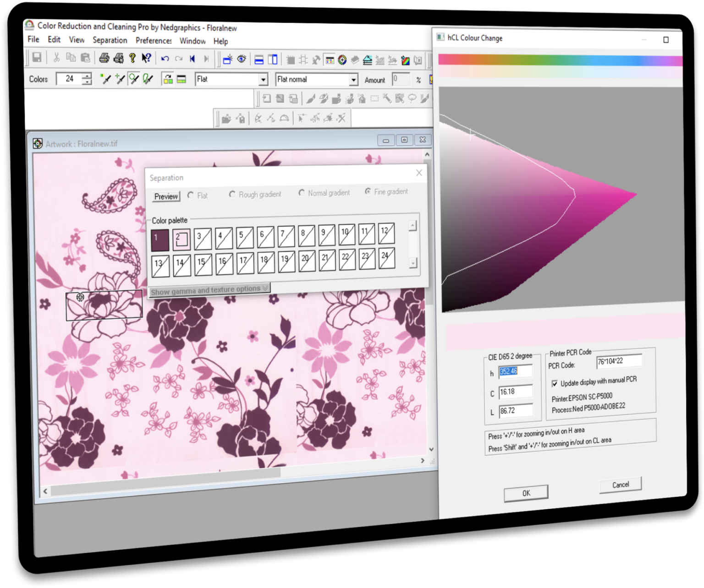Image resolution: width=704 pixels, height=588 pixels.
Task: Select the Flat radio button
Action: 191,195
